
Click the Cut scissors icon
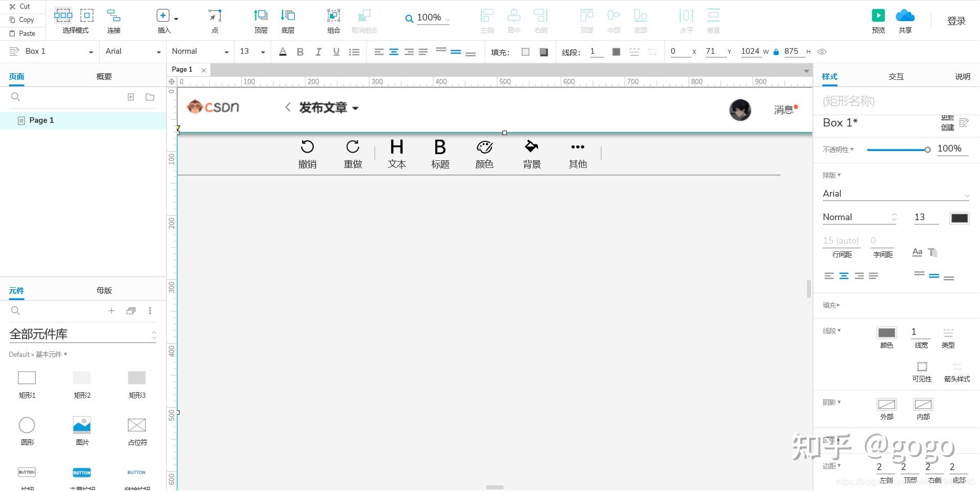[x=12, y=7]
